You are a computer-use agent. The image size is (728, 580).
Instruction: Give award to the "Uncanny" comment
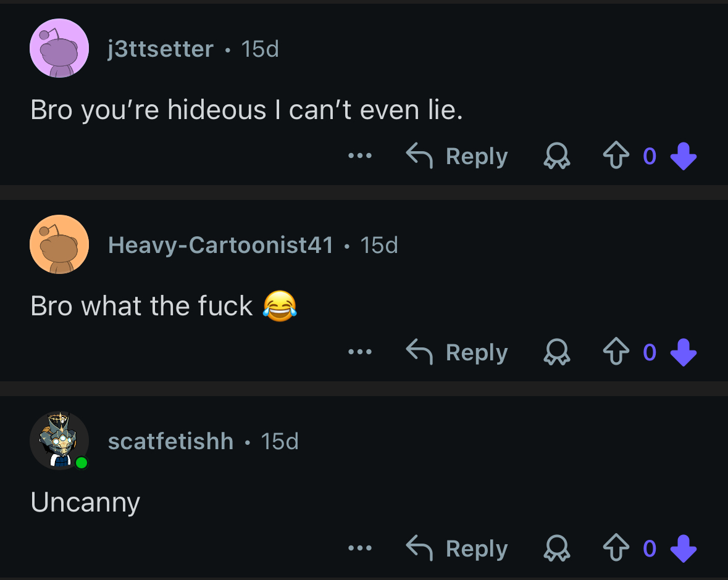(x=556, y=549)
